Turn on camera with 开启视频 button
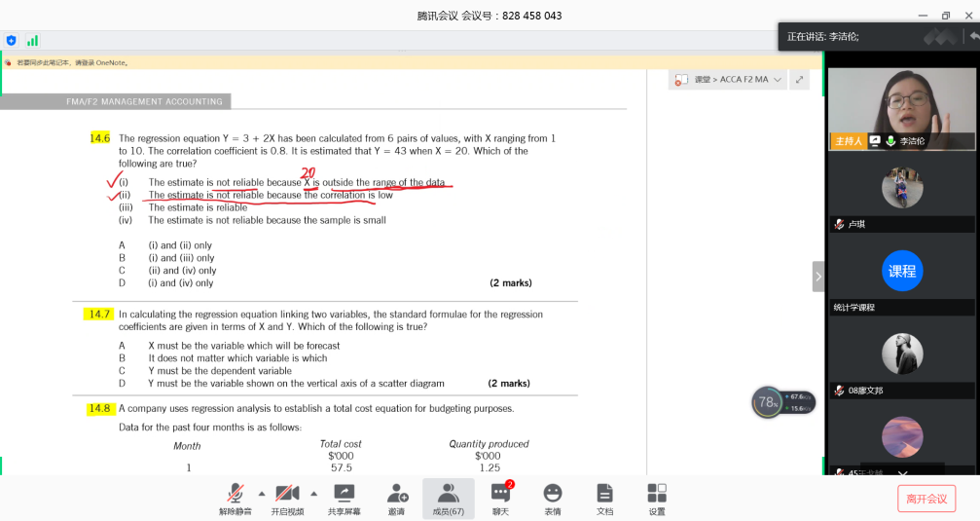The height and width of the screenshot is (521, 980). click(287, 498)
